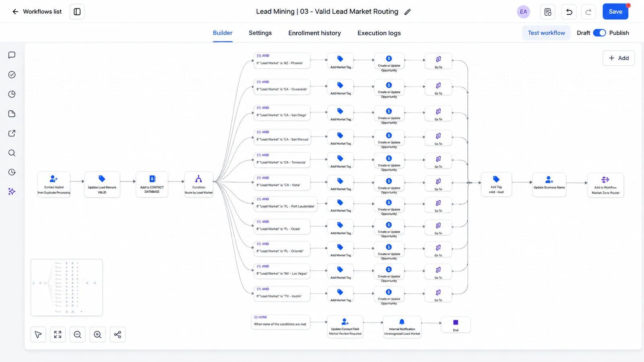Image resolution: width=644 pixels, height=362 pixels.
Task: Open the checkmark circle sidebar icon
Action: 12,75
